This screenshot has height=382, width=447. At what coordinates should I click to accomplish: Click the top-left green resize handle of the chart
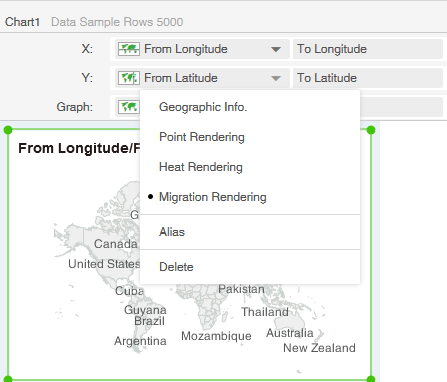pos(8,130)
